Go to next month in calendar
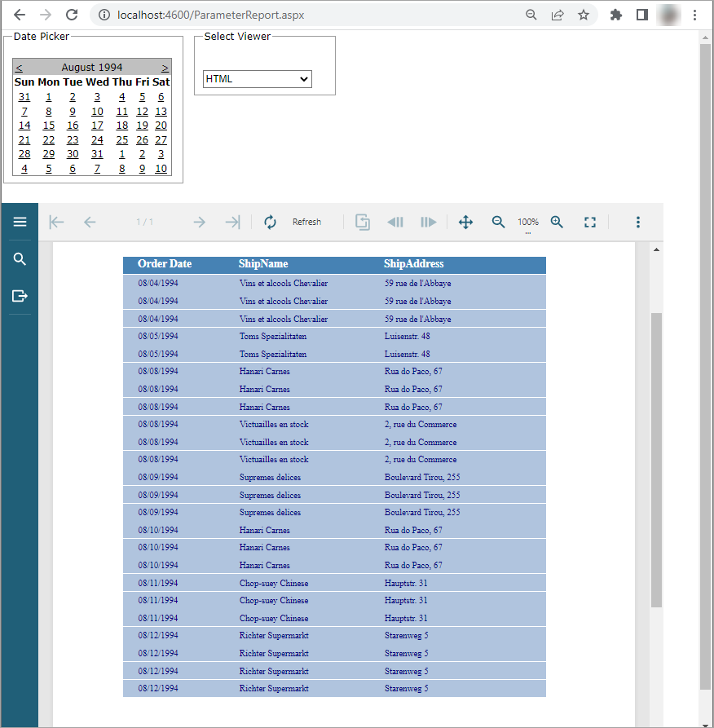Image resolution: width=714 pixels, height=728 pixels. [x=165, y=68]
